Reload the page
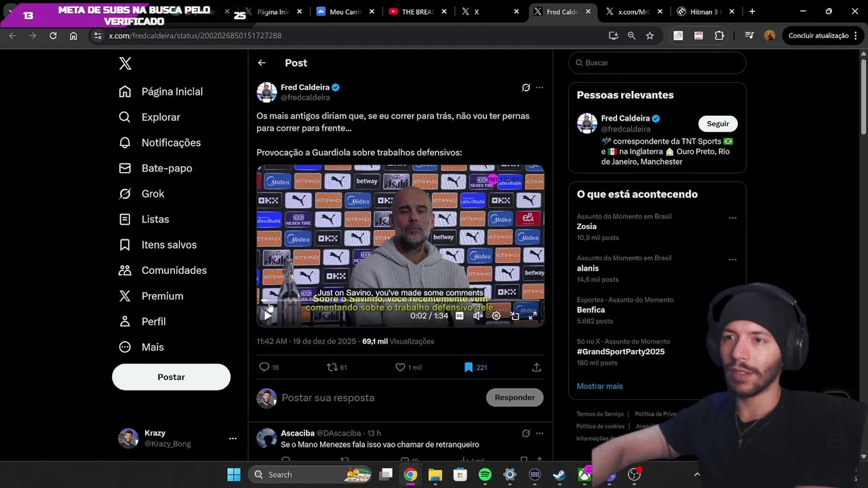 click(53, 35)
